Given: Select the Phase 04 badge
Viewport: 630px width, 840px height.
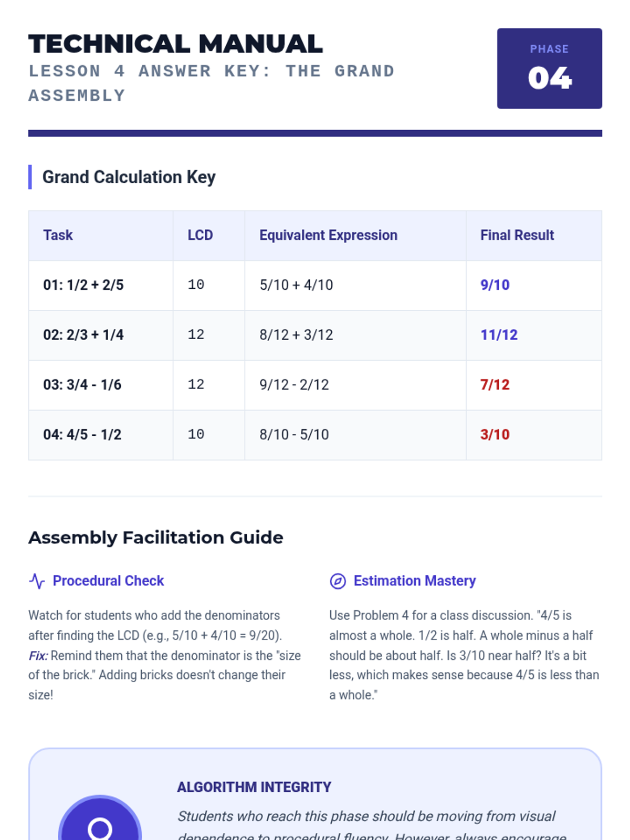Looking at the screenshot, I should pyautogui.click(x=549, y=69).
